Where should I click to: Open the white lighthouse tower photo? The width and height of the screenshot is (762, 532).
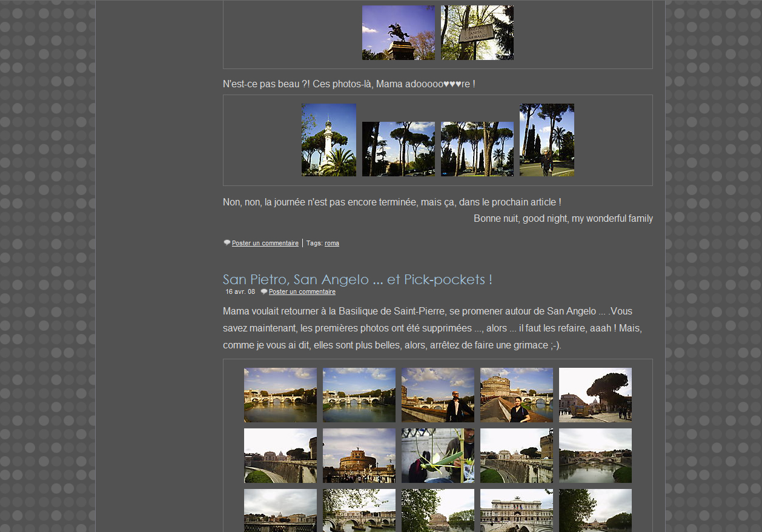[328, 140]
